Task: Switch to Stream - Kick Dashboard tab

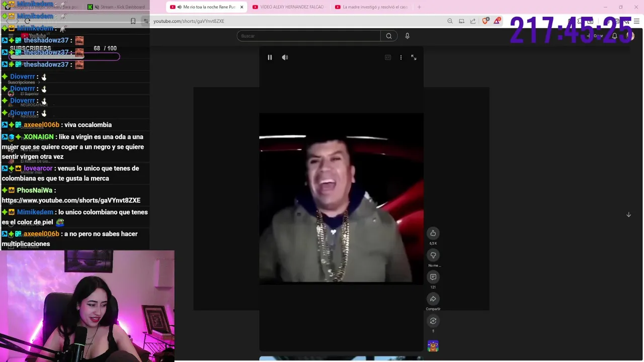Action: [116, 7]
